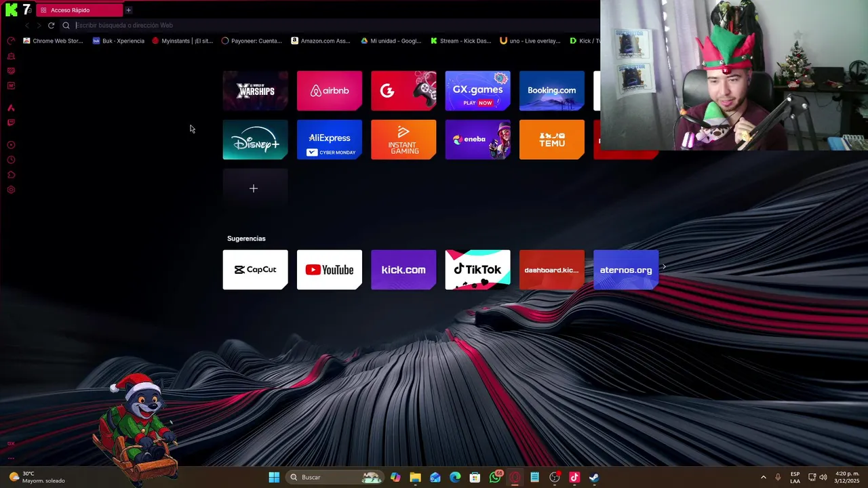Open the TikTok suggestion tile
Screen dimensions: 868x488
pos(477,270)
